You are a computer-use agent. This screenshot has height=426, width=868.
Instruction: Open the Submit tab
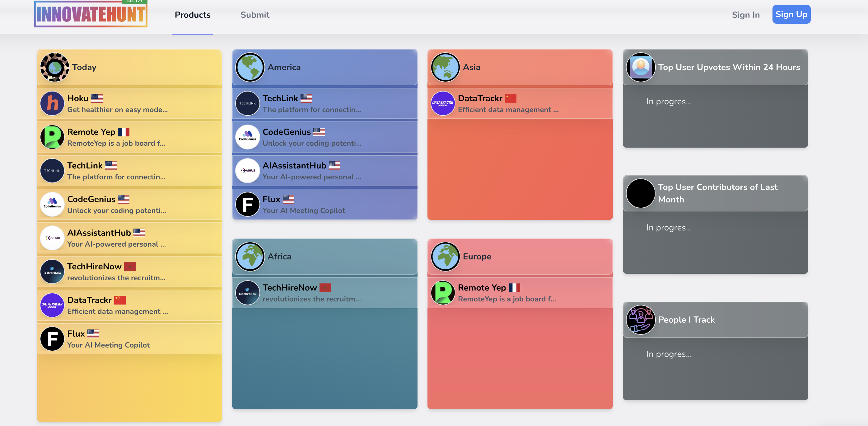point(255,15)
